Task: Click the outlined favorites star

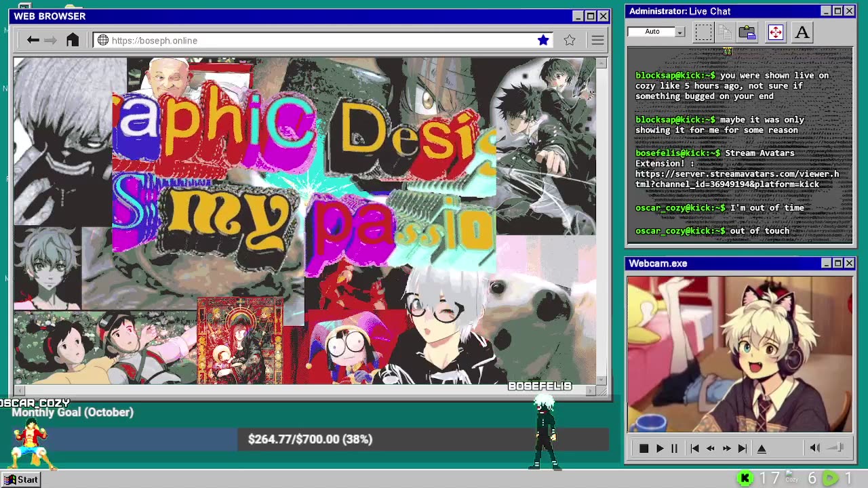Action: pos(570,41)
